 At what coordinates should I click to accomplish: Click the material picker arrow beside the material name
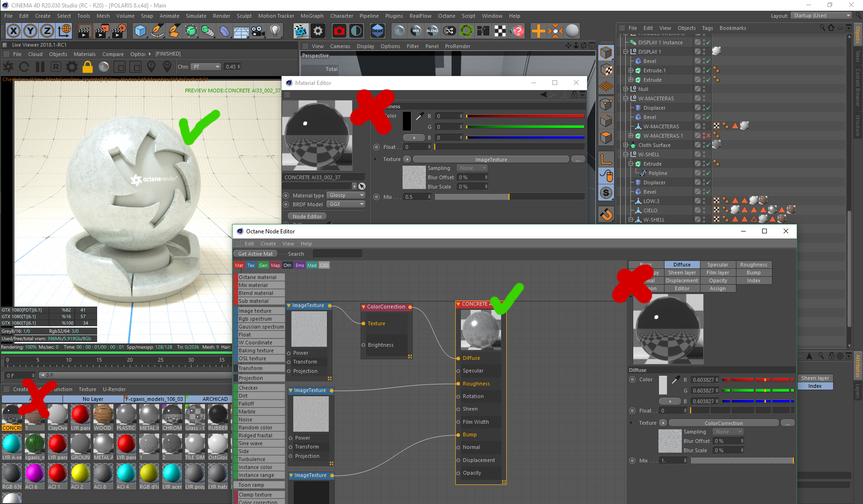tap(362, 186)
